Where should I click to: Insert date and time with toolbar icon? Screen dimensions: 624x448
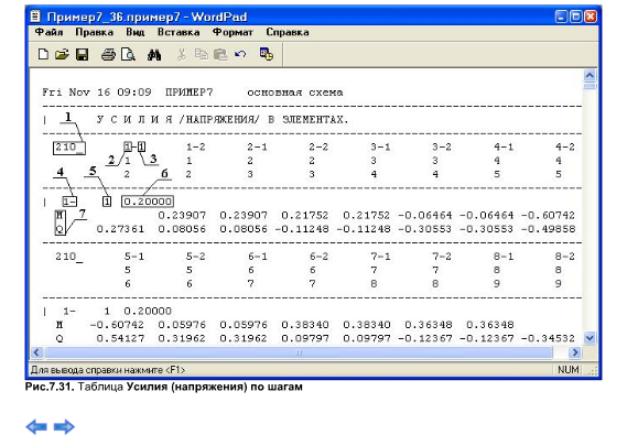266,54
